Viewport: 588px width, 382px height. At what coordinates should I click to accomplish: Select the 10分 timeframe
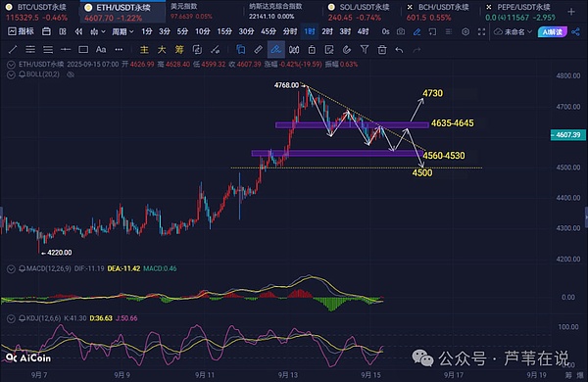tap(203, 31)
